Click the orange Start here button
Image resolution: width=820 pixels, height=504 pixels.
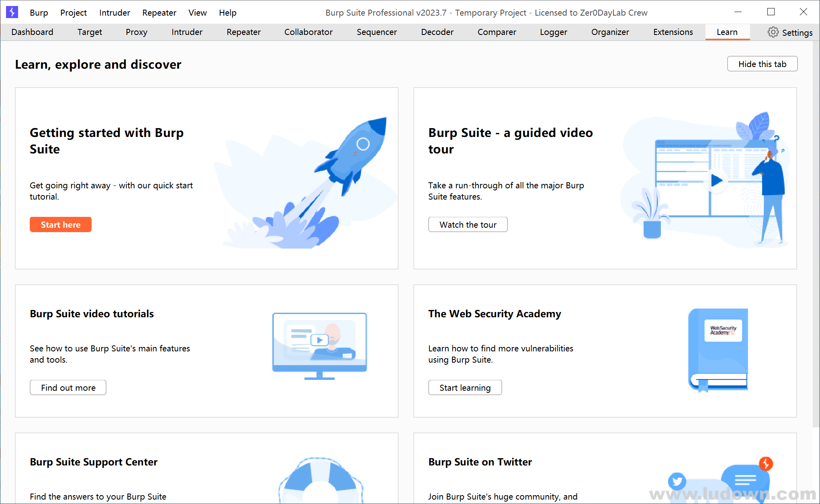[61, 224]
